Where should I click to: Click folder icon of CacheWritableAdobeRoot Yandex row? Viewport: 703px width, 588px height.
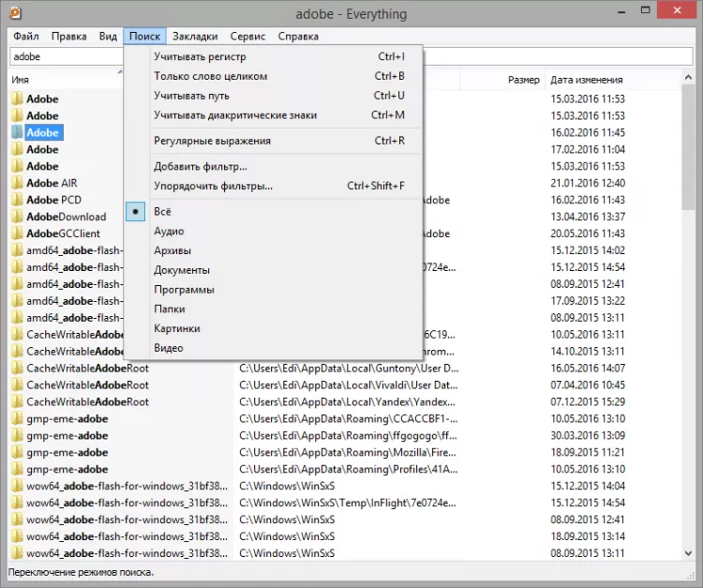coord(17,402)
